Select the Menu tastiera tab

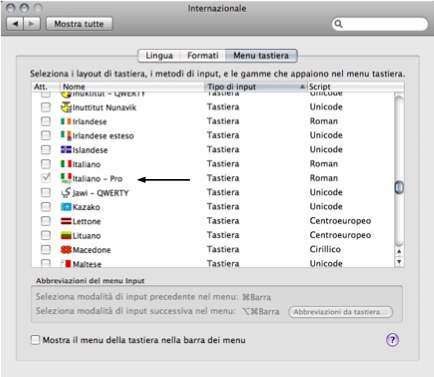click(x=261, y=55)
